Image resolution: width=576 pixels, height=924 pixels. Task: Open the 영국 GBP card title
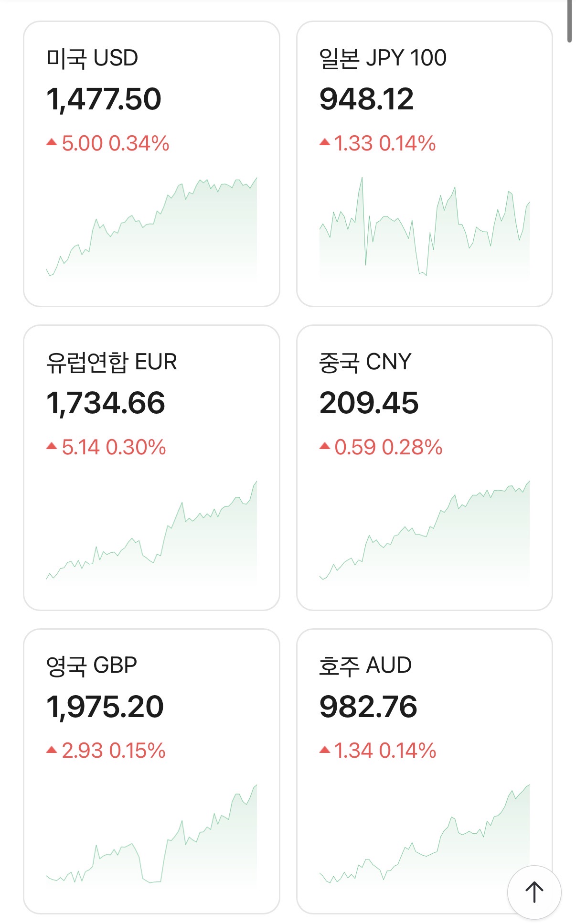pos(92,666)
